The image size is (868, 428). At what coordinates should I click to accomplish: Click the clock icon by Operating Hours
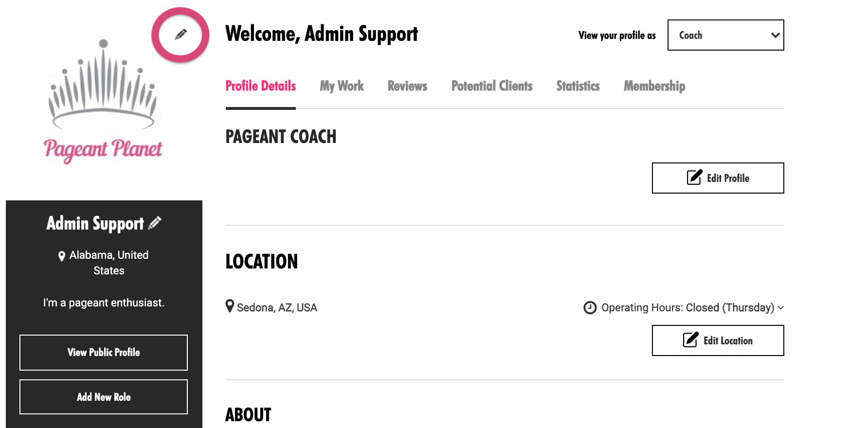[590, 307]
